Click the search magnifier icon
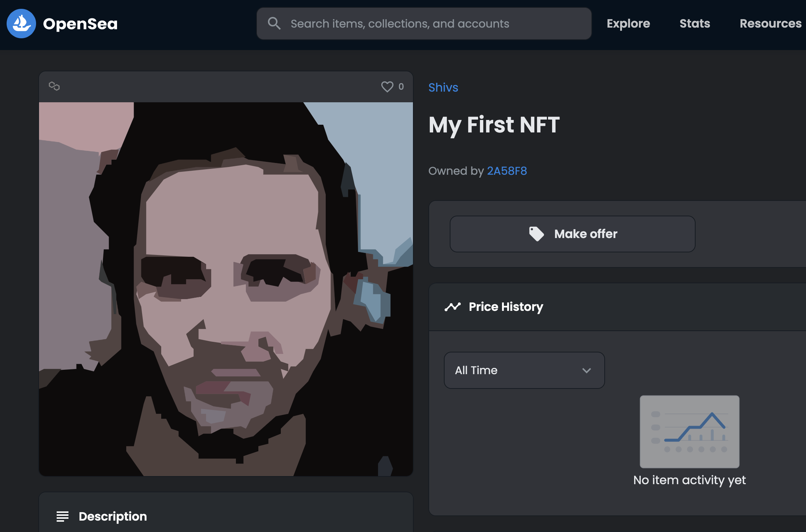The width and height of the screenshot is (806, 532). coord(274,23)
